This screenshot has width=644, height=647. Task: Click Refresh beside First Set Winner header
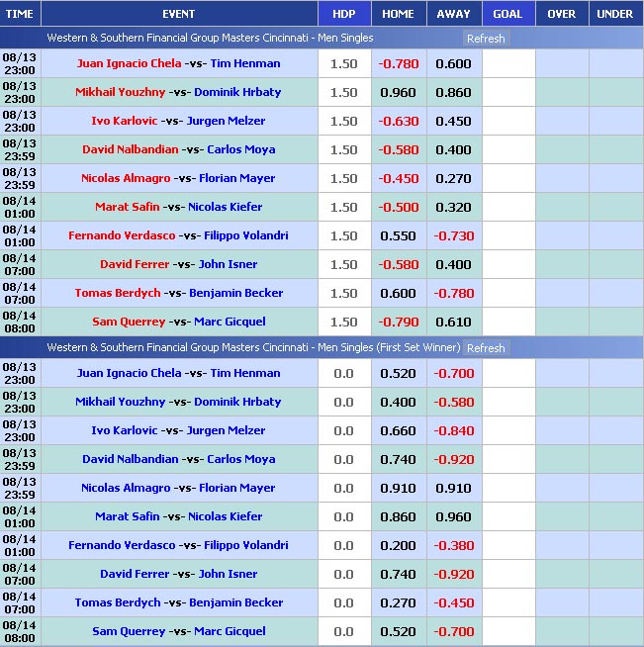tap(485, 348)
